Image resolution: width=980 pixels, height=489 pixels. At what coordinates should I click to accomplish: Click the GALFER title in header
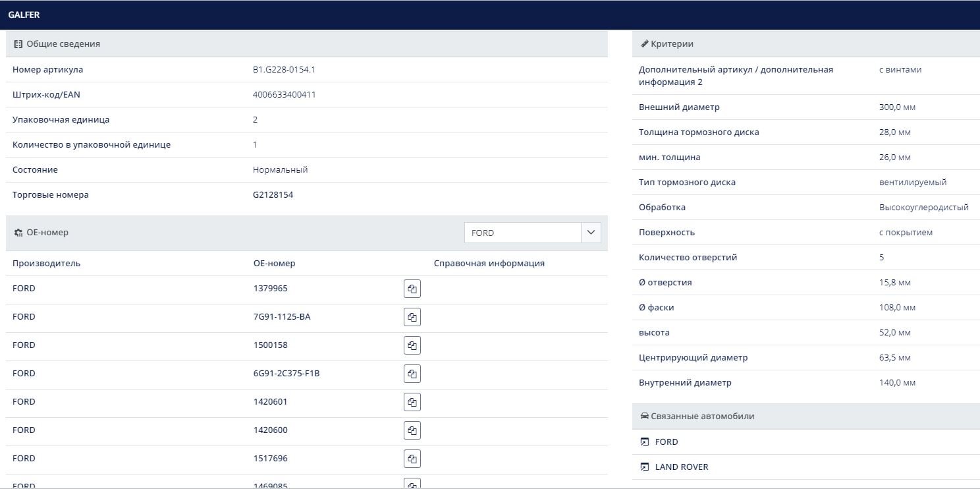24,14
